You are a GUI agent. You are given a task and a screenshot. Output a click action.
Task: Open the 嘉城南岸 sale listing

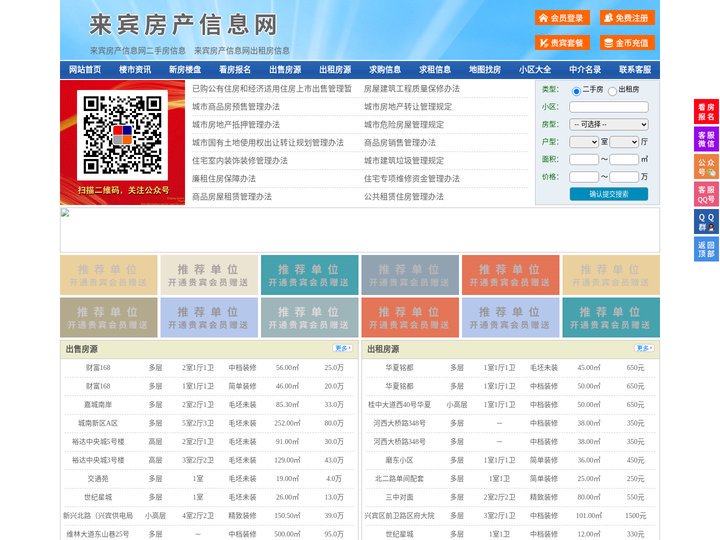(x=98, y=405)
